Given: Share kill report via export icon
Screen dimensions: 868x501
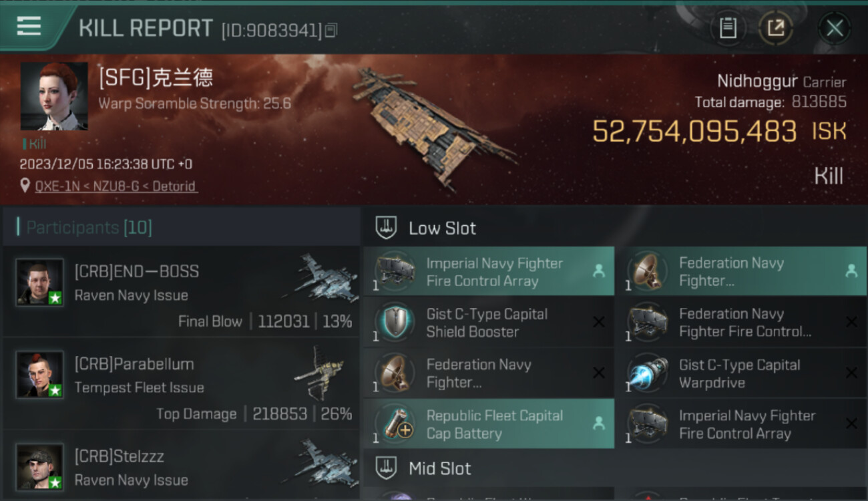Looking at the screenshot, I should coord(776,28).
